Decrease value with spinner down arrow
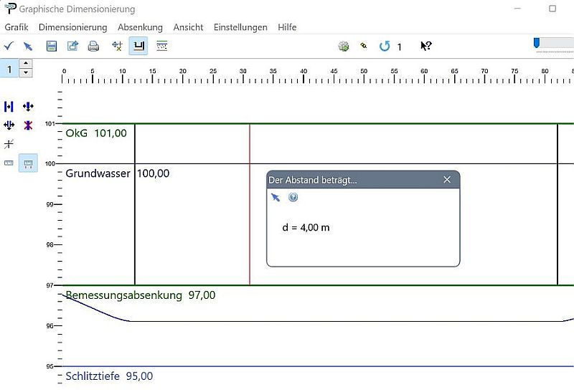This screenshot has width=574, height=392. [x=27, y=72]
